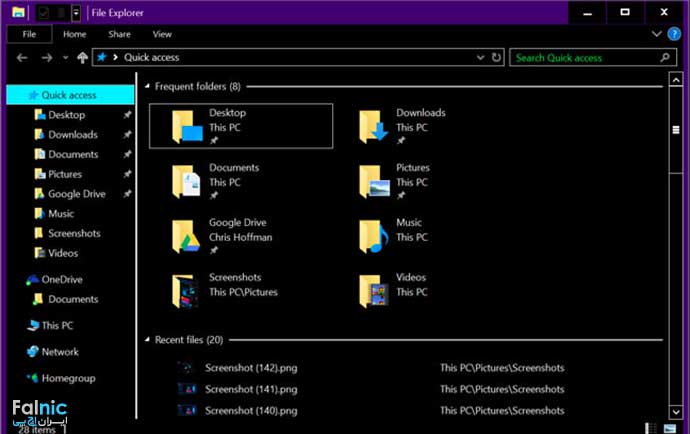Refresh the Quick access view
690x434 pixels.
click(497, 58)
